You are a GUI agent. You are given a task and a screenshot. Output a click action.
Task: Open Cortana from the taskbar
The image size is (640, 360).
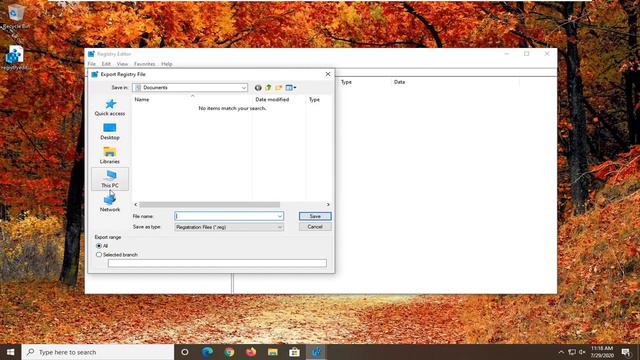point(184,352)
